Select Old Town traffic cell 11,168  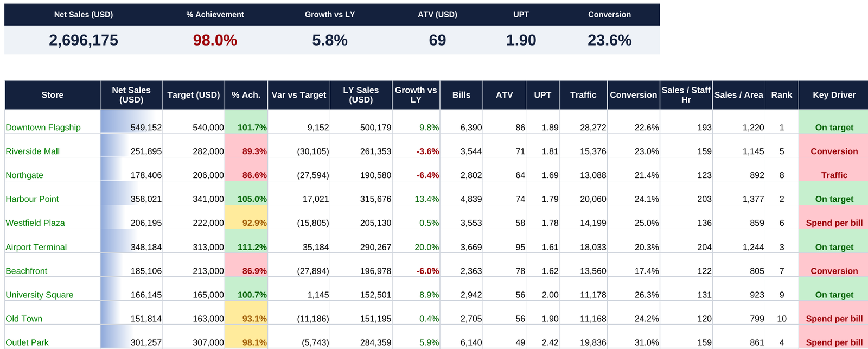(584, 313)
